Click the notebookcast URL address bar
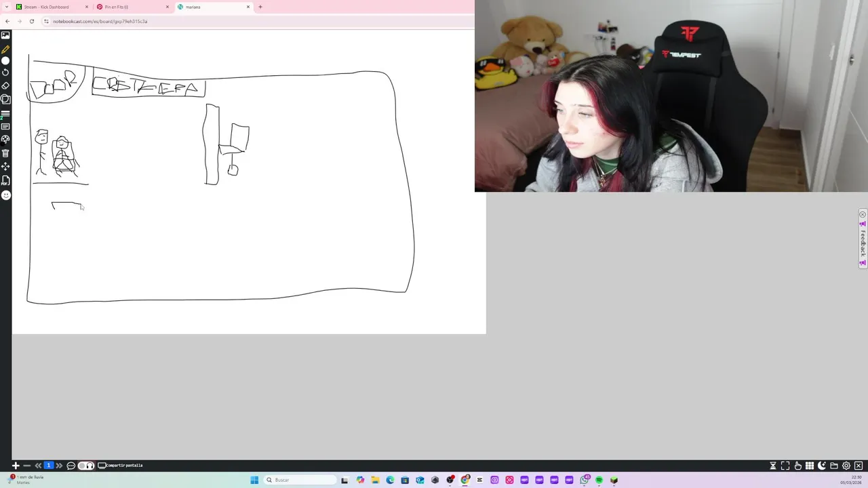 pos(258,21)
